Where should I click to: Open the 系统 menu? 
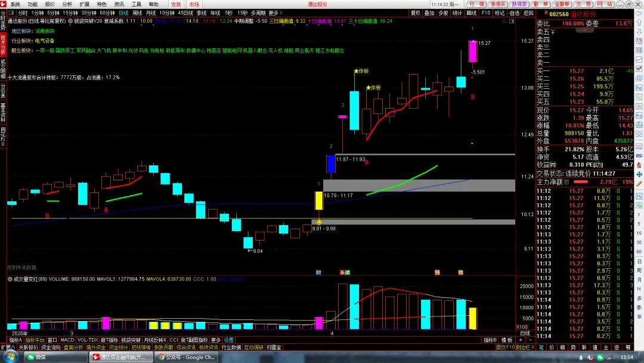click(x=15, y=4)
